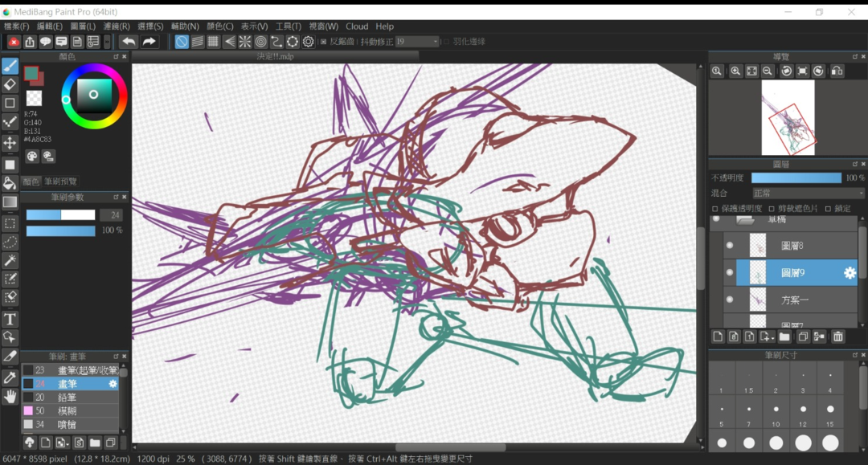Image resolution: width=868 pixels, height=465 pixels.
Task: Switch to the 筆刷預覽 tab
Action: [61, 182]
